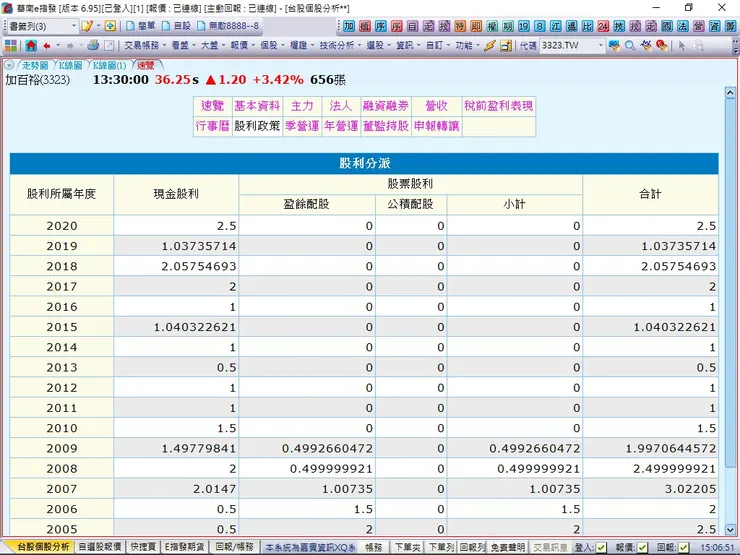The height and width of the screenshot is (555, 740).
Task: Expand the 看盤 dropdown menu
Action: pyautogui.click(x=183, y=46)
